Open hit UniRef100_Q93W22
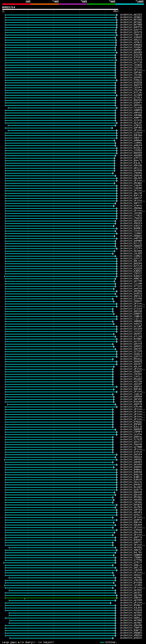The image size is (146, 644). click(x=131, y=17)
